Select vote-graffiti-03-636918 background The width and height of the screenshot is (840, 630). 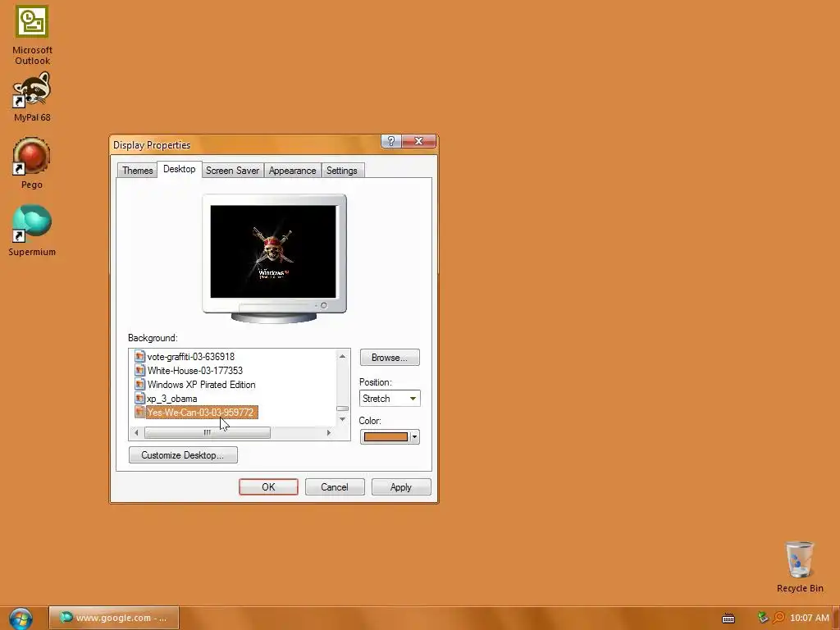pos(190,356)
